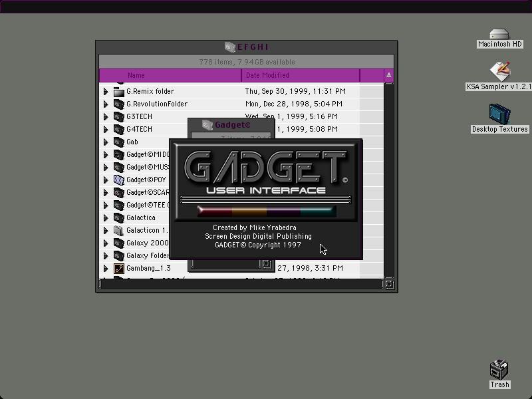Select the Desktop Textures folder icon
Viewport: 532px width, 399px height.
click(500, 114)
